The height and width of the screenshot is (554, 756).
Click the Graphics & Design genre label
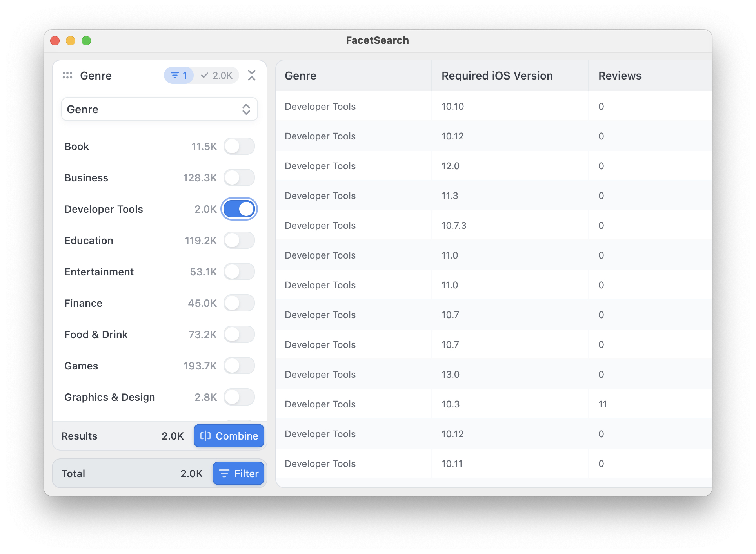click(x=110, y=397)
